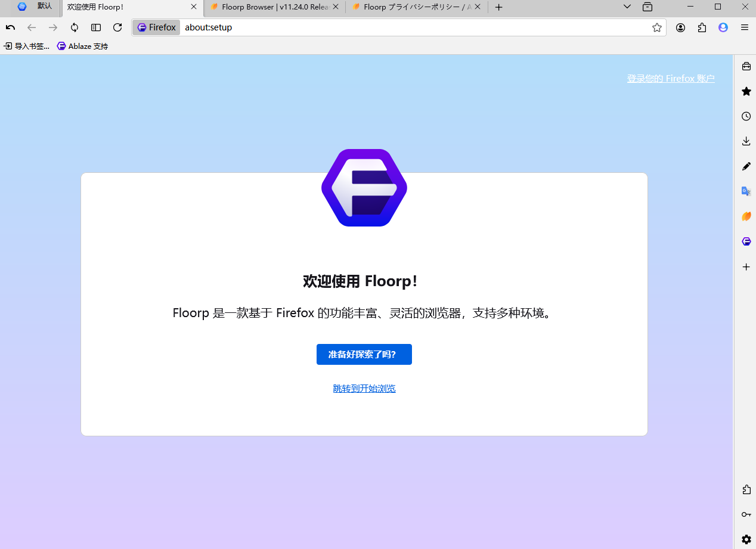Image resolution: width=756 pixels, height=549 pixels.
Task: Open the hamburger application menu
Action: click(x=744, y=27)
